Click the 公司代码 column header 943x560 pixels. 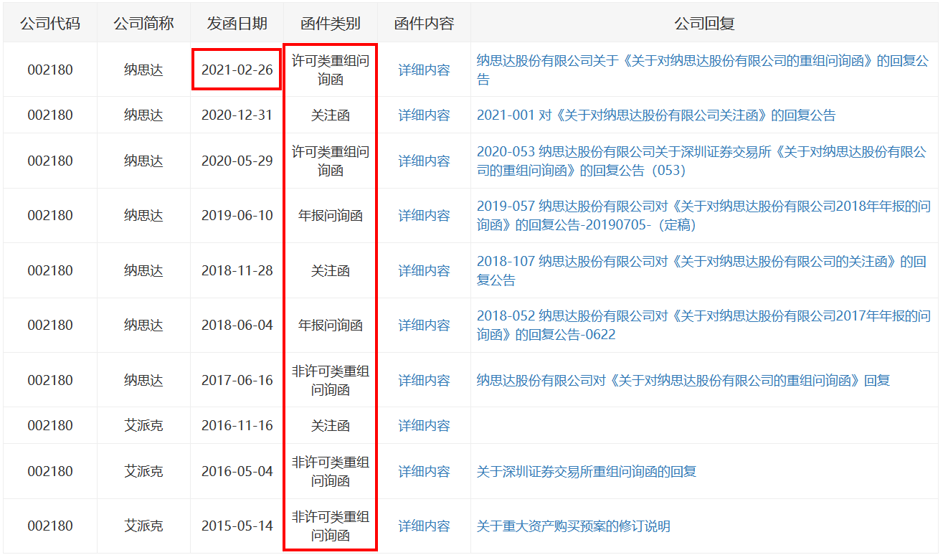click(x=50, y=24)
